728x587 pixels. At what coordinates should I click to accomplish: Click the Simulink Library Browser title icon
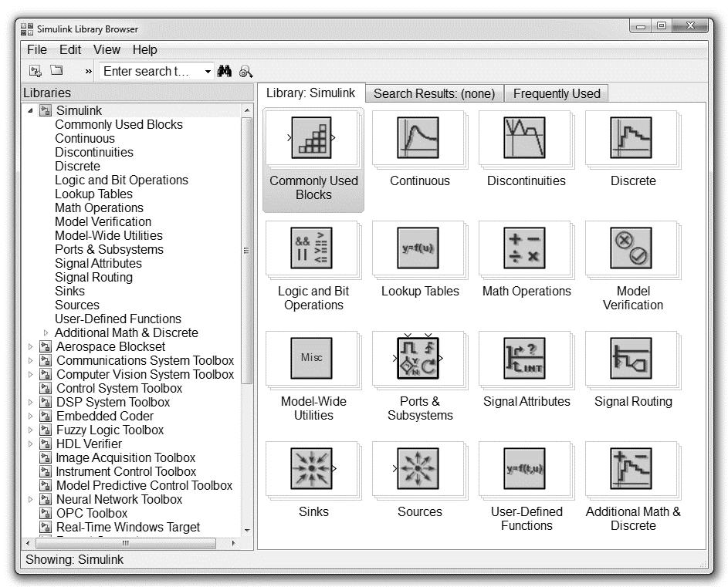[27, 29]
